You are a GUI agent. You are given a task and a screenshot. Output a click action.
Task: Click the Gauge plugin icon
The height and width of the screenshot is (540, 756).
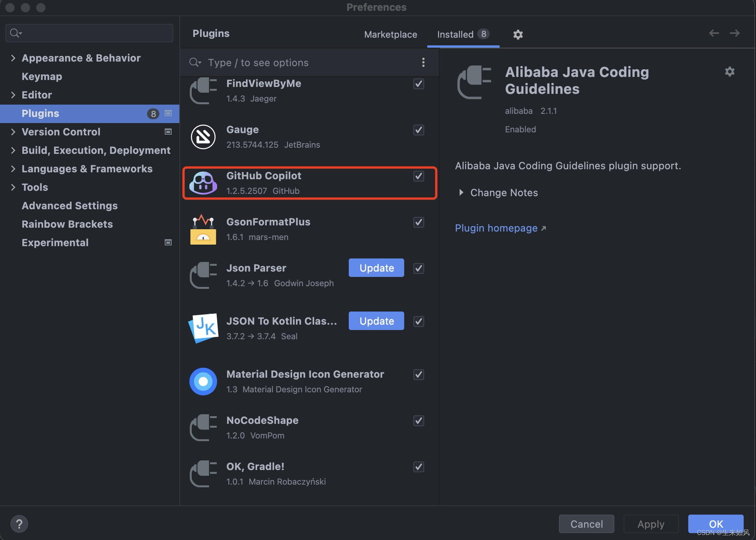[x=203, y=137]
